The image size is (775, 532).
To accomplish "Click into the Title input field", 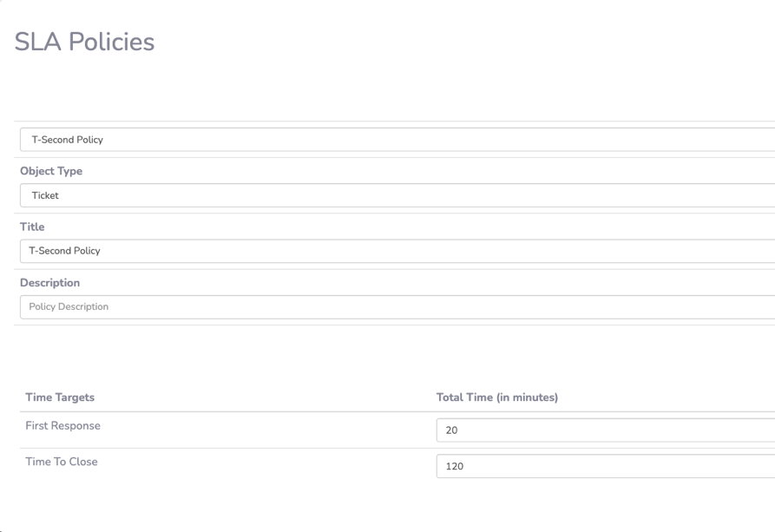I will coord(397,251).
